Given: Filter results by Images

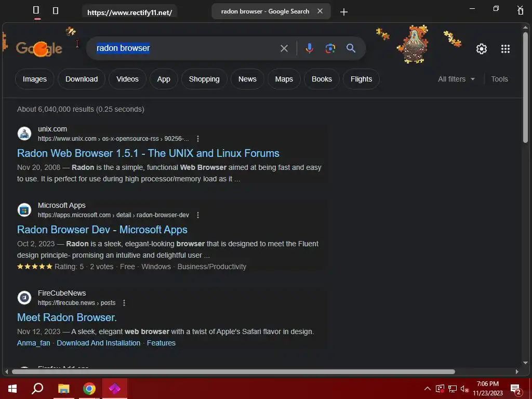Looking at the screenshot, I should coord(35,79).
